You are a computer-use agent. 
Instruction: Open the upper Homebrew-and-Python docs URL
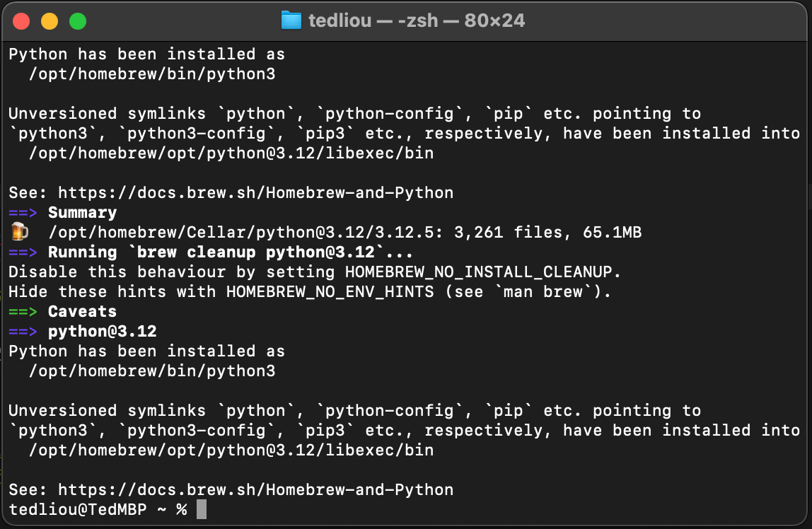tap(255, 193)
